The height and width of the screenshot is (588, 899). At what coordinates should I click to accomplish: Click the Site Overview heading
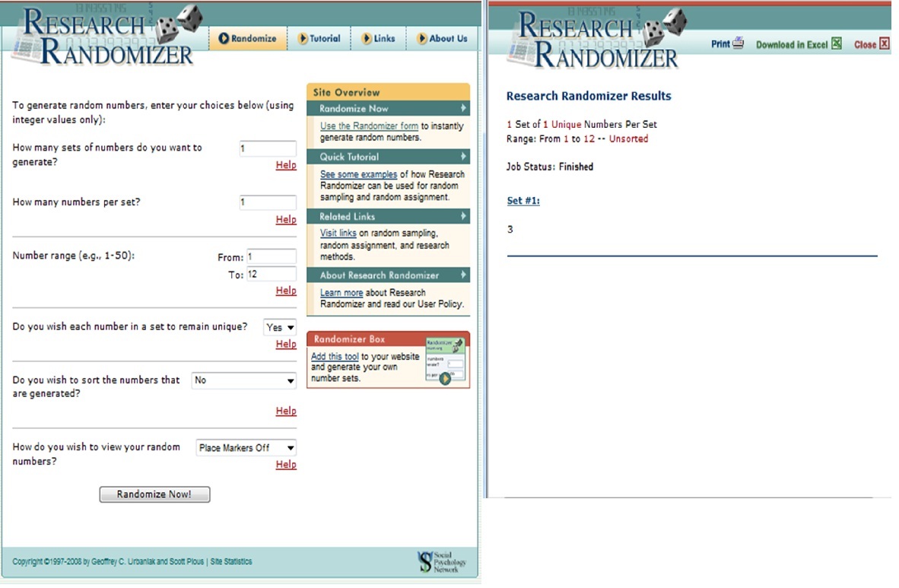pyautogui.click(x=346, y=92)
